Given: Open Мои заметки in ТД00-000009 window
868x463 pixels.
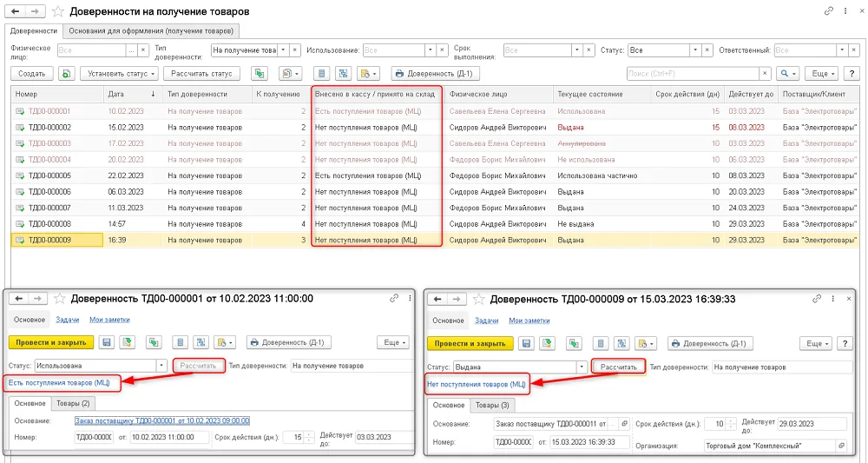Looking at the screenshot, I should (x=529, y=321).
